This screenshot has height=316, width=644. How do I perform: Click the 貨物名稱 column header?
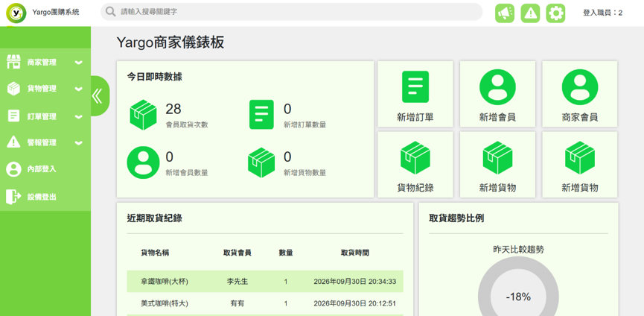pyautogui.click(x=155, y=253)
